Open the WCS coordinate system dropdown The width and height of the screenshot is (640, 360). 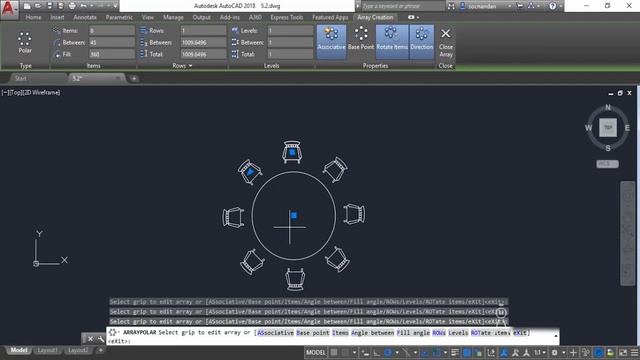coord(607,164)
